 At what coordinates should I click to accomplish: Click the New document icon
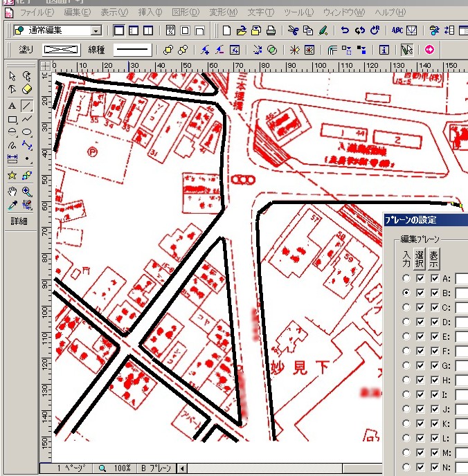point(226,30)
